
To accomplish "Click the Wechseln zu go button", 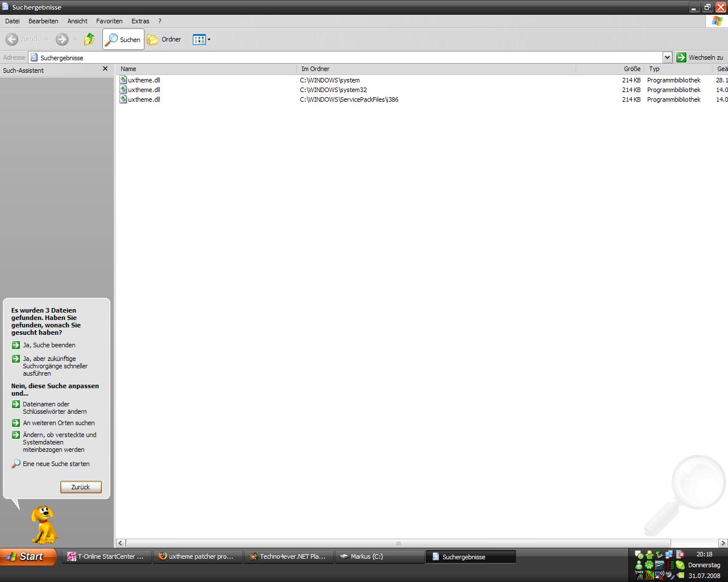I will (700, 57).
